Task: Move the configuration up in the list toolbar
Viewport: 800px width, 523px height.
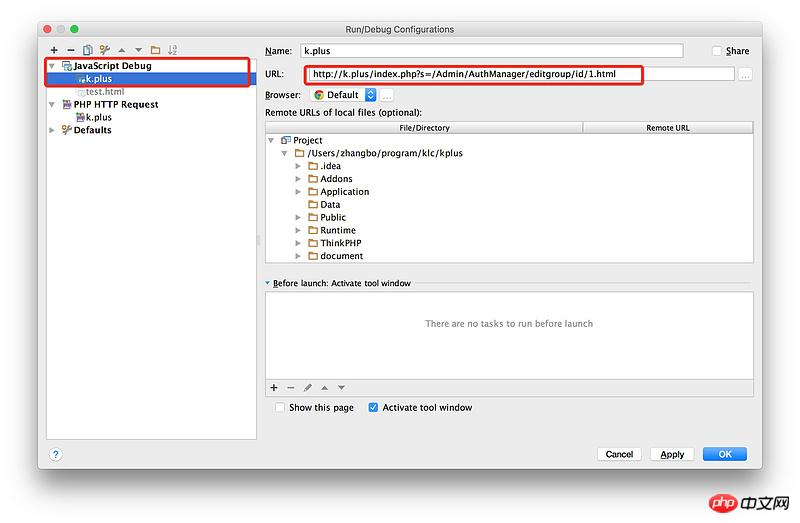Action: (121, 50)
